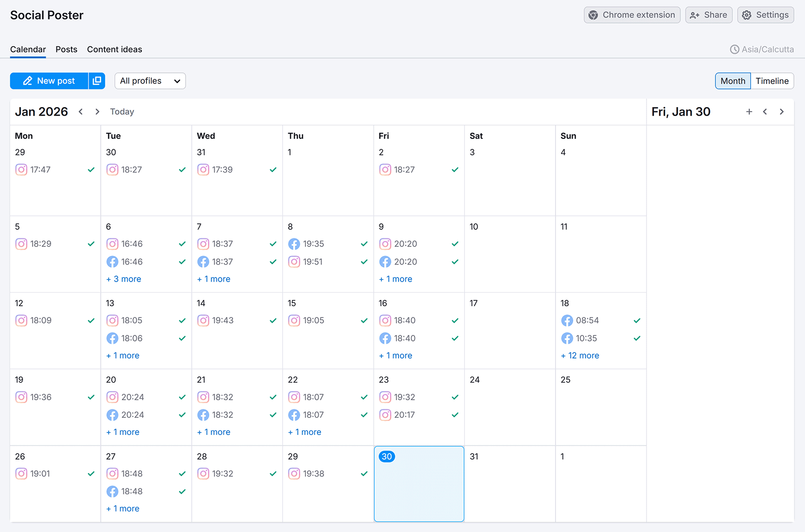Click the plus icon in the Fri, Jan 30 panel
The width and height of the screenshot is (805, 532).
tap(749, 112)
